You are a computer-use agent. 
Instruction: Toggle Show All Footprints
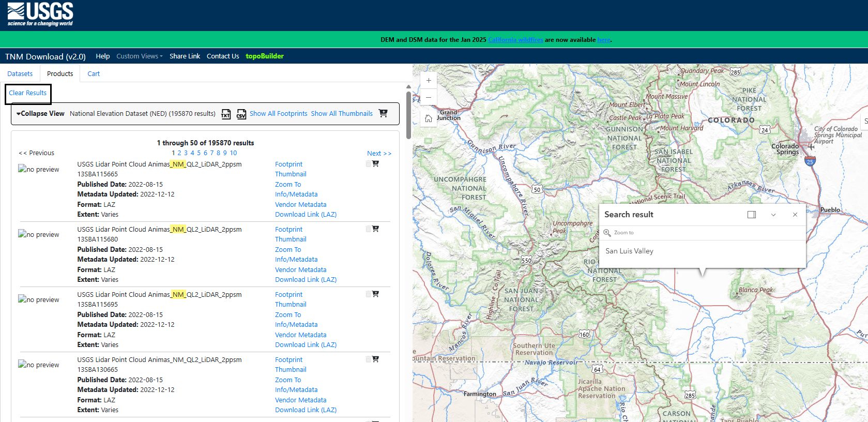[x=278, y=114]
